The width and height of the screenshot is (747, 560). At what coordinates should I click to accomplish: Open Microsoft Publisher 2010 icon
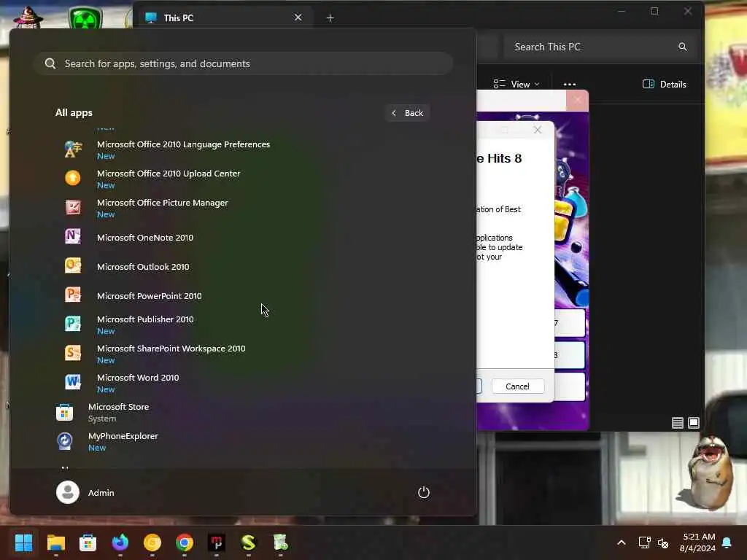pyautogui.click(x=73, y=324)
